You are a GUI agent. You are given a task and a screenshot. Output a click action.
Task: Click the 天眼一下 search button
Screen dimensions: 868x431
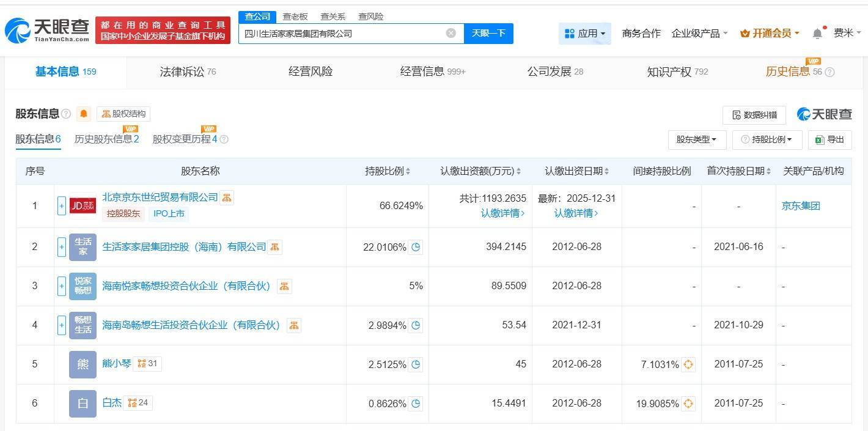(488, 33)
